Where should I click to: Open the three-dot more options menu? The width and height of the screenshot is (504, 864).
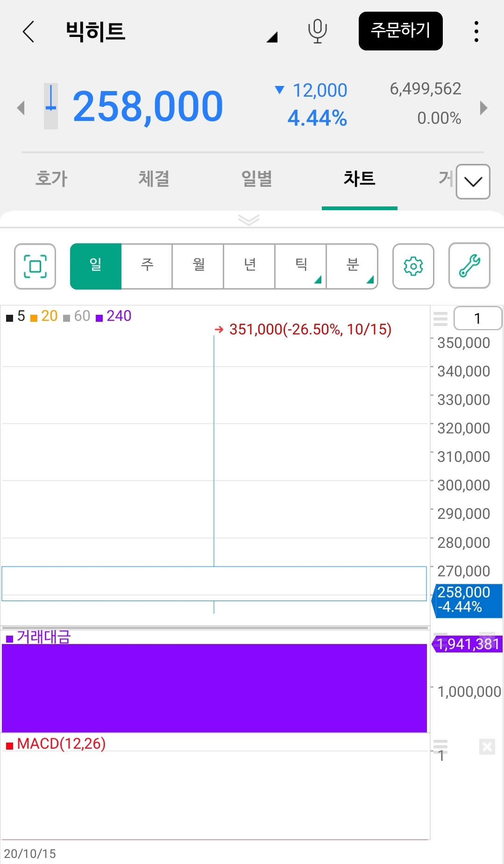476,31
